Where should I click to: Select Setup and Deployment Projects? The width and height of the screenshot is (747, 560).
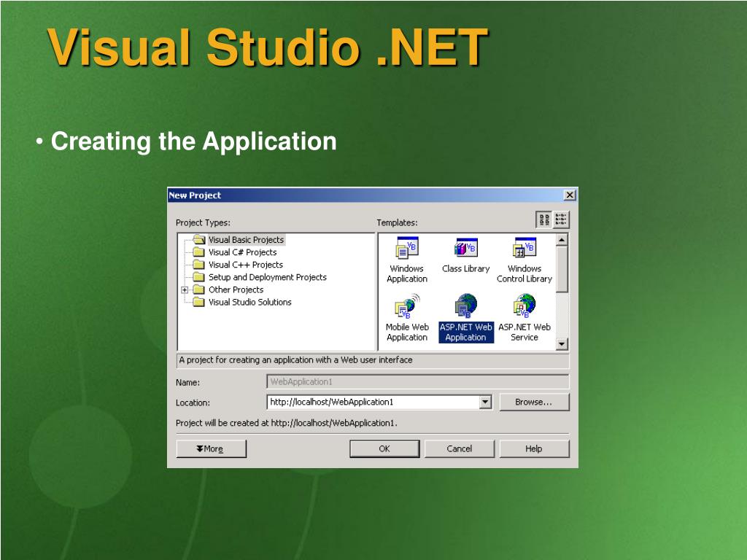[267, 276]
